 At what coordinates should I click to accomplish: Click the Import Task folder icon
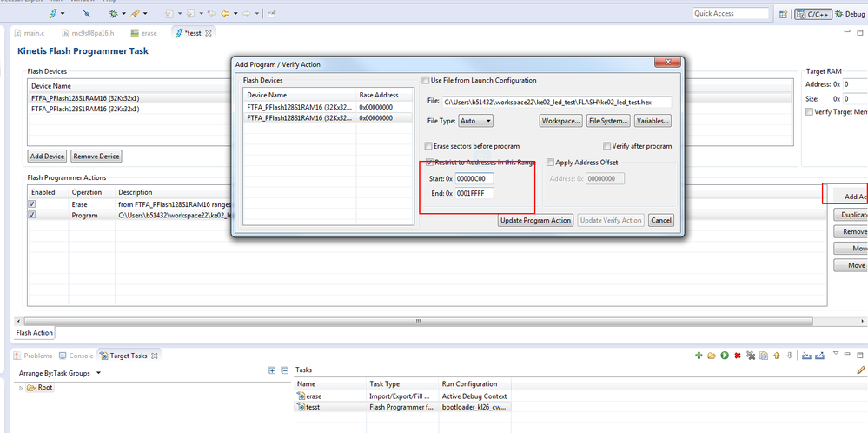point(712,356)
